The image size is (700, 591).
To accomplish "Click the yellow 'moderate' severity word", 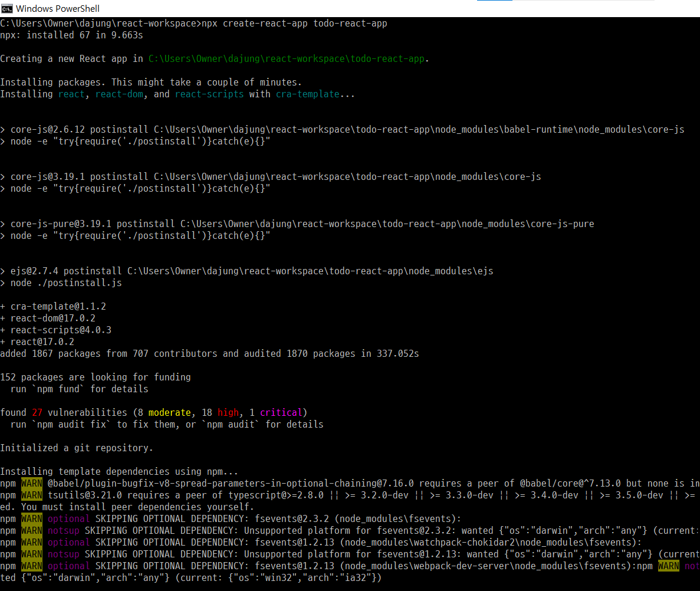I will 170,413.
